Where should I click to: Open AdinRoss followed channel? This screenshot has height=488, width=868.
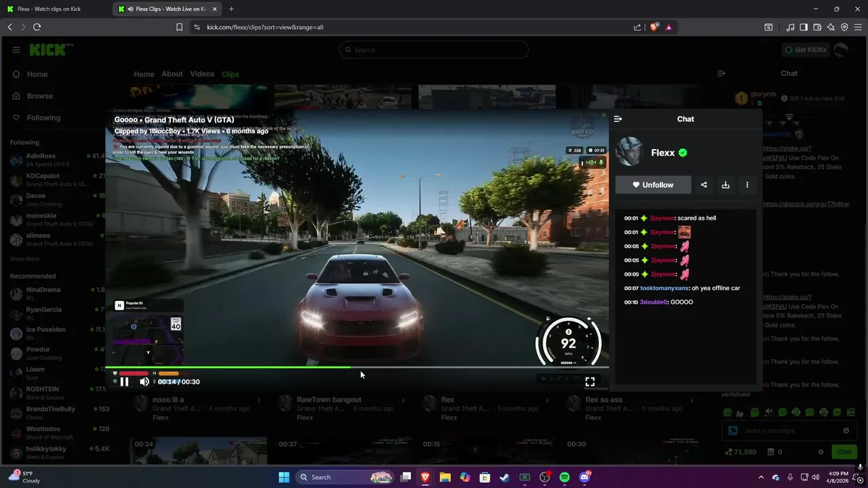click(x=57, y=160)
